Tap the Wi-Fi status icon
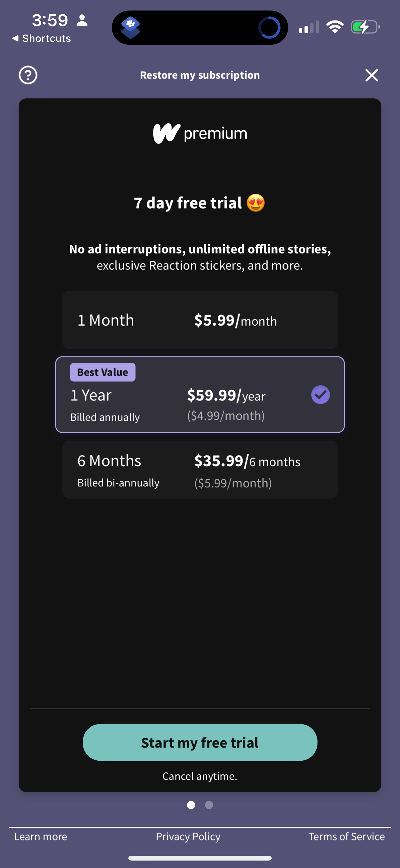The image size is (400, 868). (335, 27)
